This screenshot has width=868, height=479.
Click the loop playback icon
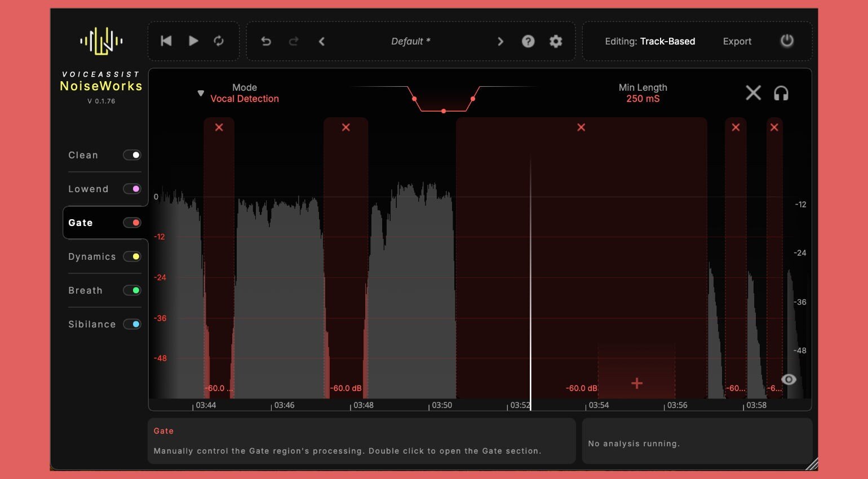click(x=219, y=41)
